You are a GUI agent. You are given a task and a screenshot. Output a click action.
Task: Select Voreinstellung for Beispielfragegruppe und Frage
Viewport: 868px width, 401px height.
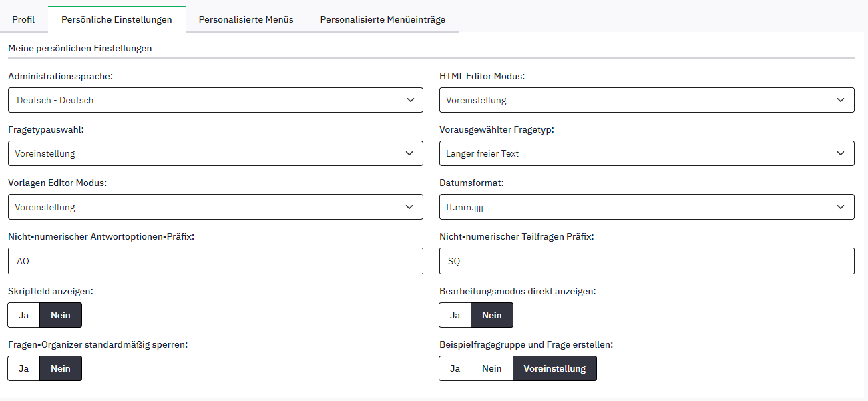click(554, 368)
